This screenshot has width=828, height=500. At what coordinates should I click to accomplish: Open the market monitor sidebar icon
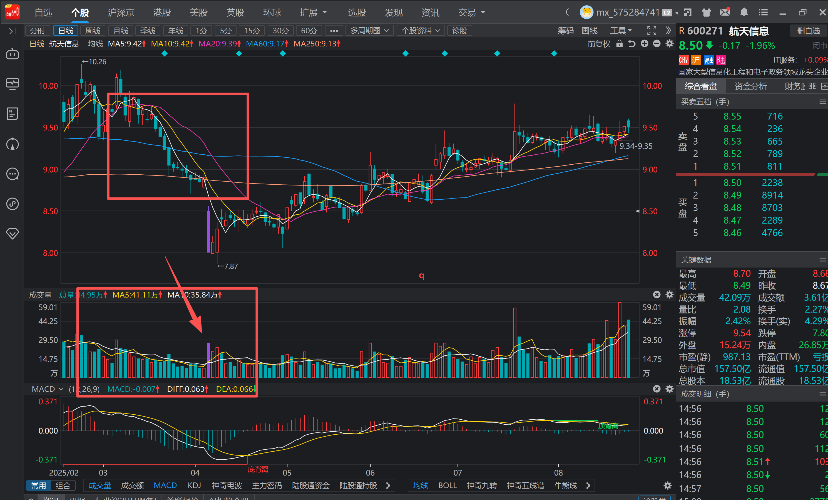12,83
